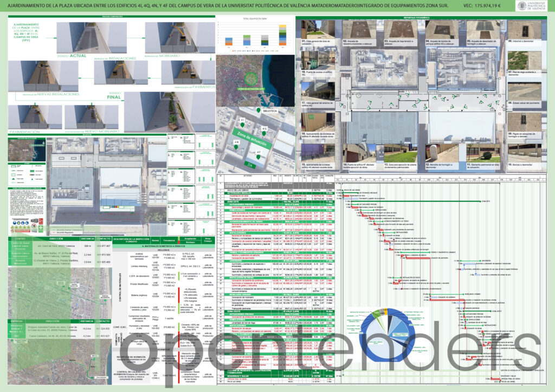
Task: Open photo 17 of the 4Q building surroundings
Action: click(318, 92)
